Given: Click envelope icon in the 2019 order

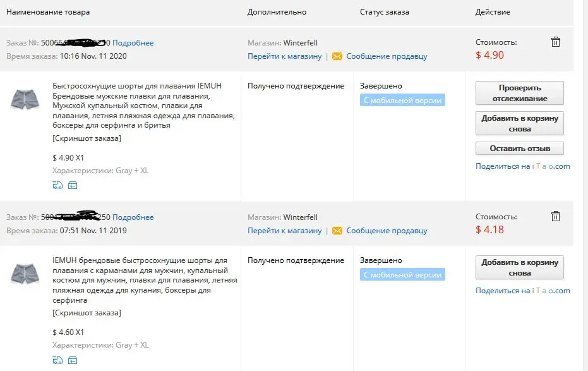Looking at the screenshot, I should click(x=337, y=231).
